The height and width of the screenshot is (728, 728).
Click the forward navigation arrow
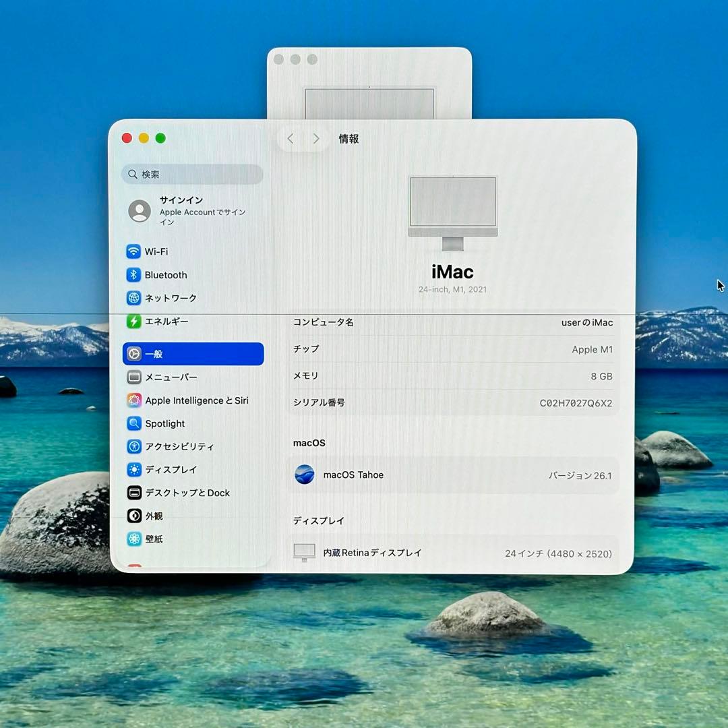pyautogui.click(x=315, y=138)
